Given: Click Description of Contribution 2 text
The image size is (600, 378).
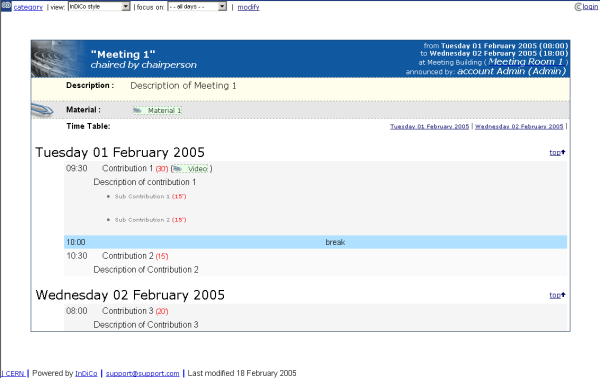Looking at the screenshot, I should click(146, 270).
